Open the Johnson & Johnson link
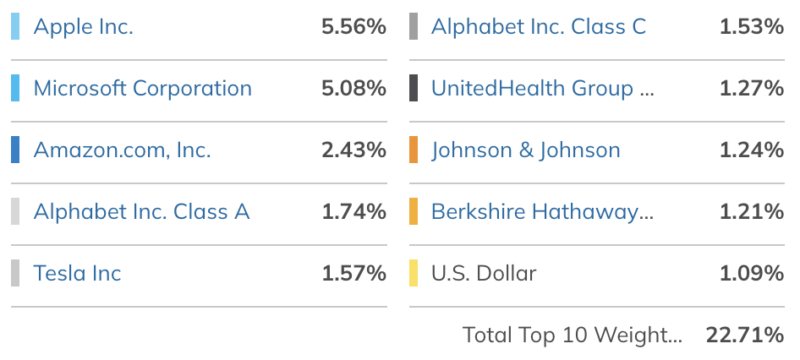Image resolution: width=800 pixels, height=360 pixels. tap(526, 150)
